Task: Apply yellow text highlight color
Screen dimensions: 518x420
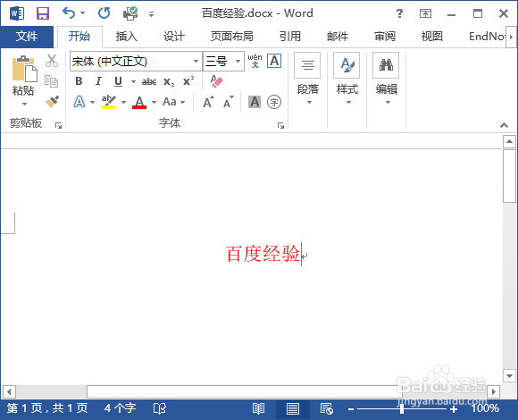Action: [109, 102]
